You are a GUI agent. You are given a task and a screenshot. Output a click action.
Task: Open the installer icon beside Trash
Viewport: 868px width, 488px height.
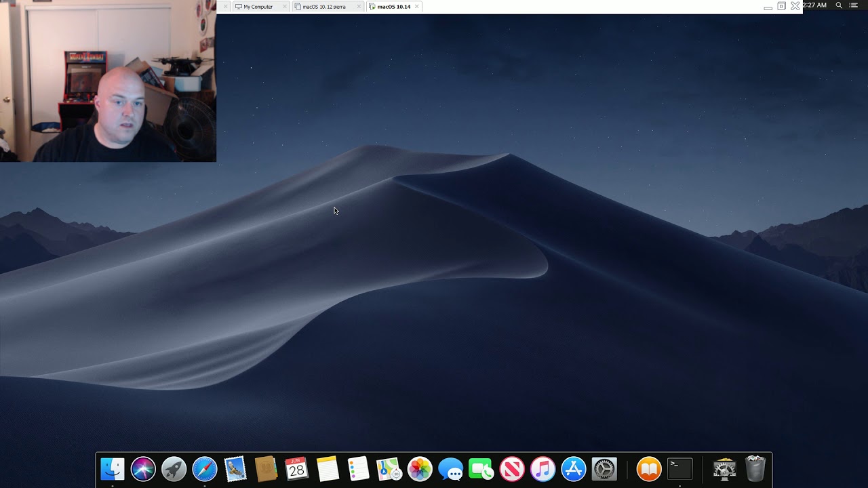coord(725,469)
